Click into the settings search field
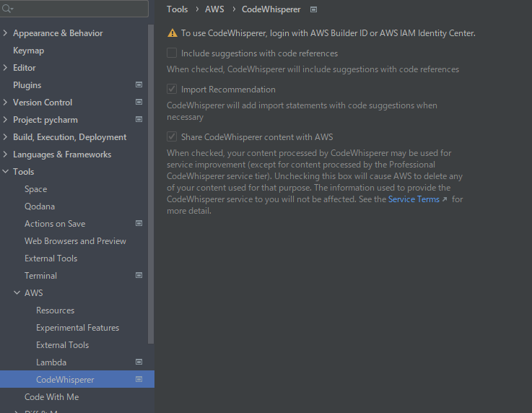 (79, 9)
